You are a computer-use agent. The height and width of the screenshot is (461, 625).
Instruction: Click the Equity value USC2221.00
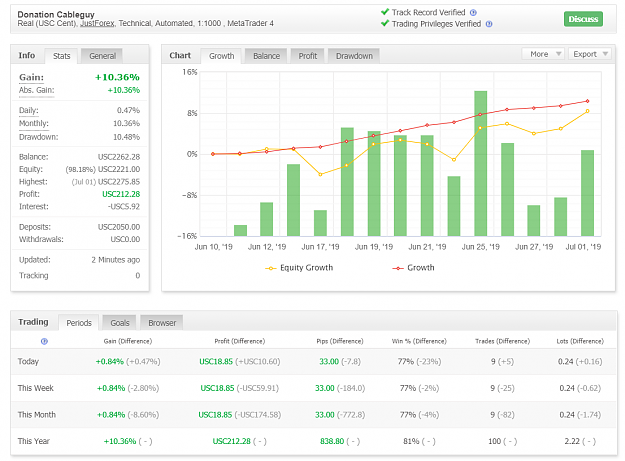(x=119, y=169)
